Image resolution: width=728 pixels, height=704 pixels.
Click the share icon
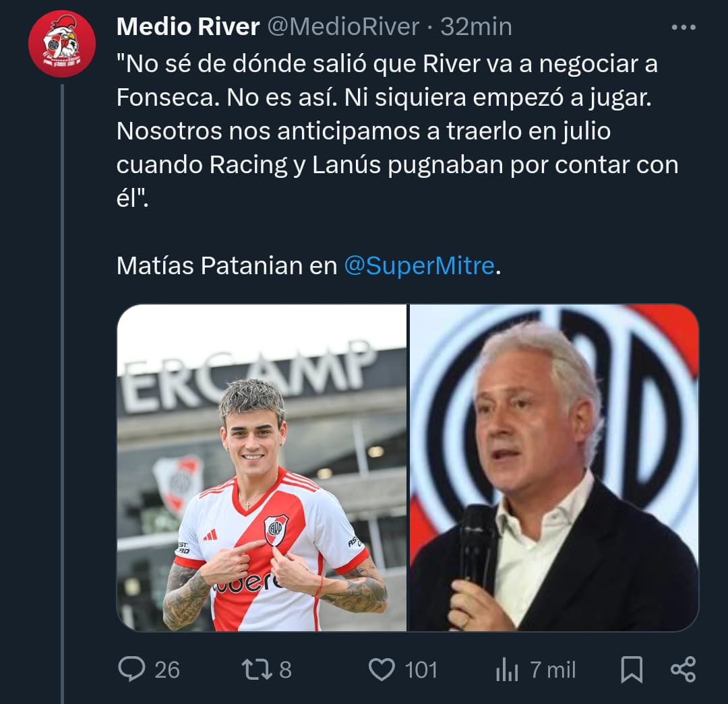tap(684, 669)
